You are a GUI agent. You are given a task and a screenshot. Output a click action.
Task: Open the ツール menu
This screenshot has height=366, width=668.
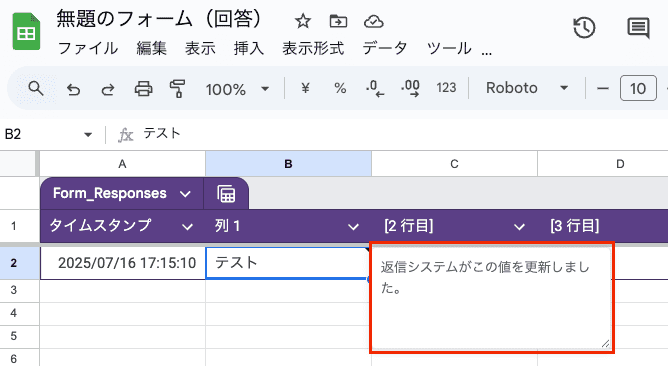click(449, 48)
